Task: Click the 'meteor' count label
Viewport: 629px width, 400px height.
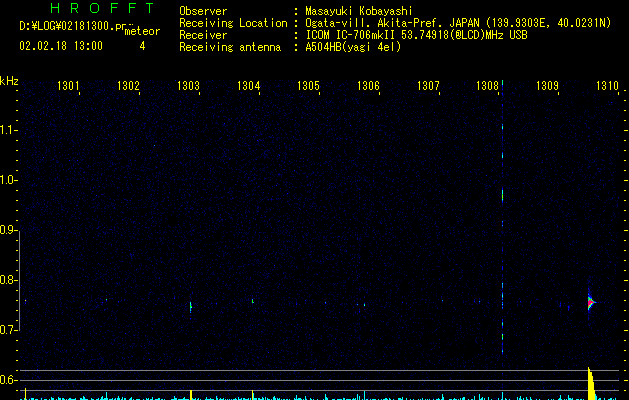Action: click(x=142, y=31)
